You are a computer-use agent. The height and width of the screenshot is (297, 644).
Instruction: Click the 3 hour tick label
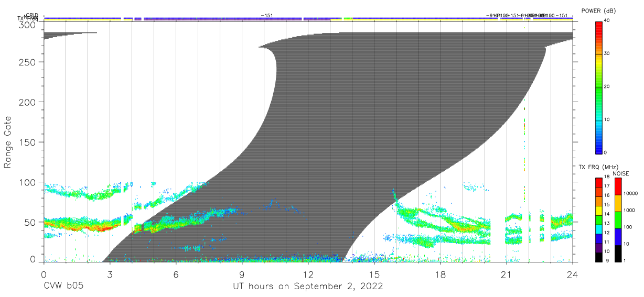pyautogui.click(x=110, y=274)
